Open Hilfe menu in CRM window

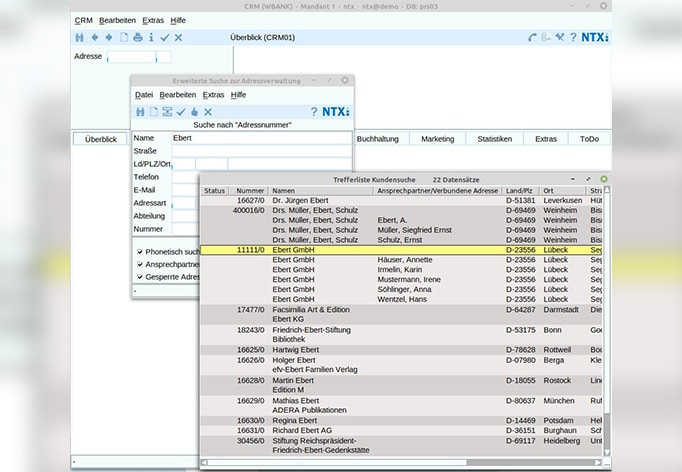[x=178, y=20]
